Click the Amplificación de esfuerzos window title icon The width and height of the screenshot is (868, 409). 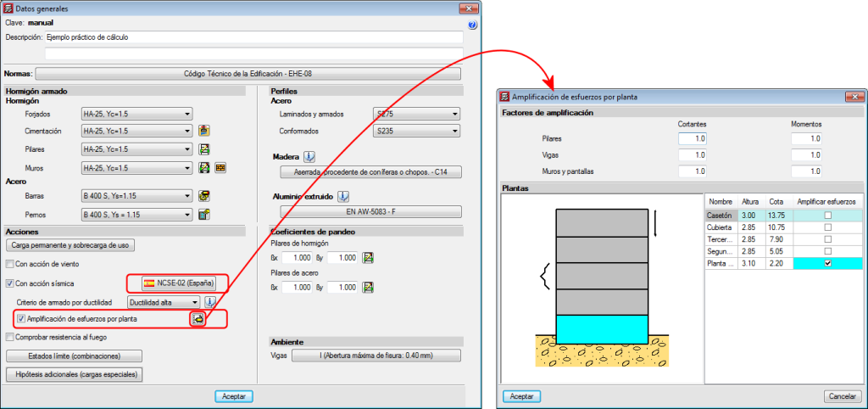click(x=505, y=97)
